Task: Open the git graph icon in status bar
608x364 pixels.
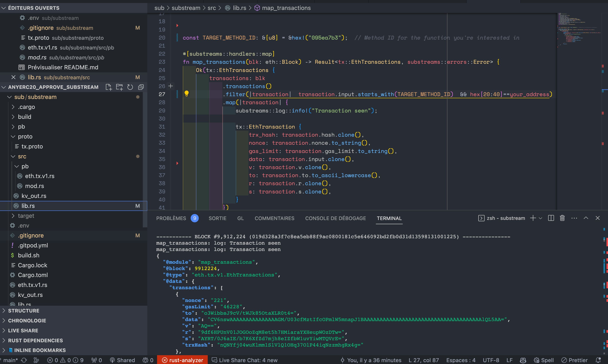Action: 36,360
